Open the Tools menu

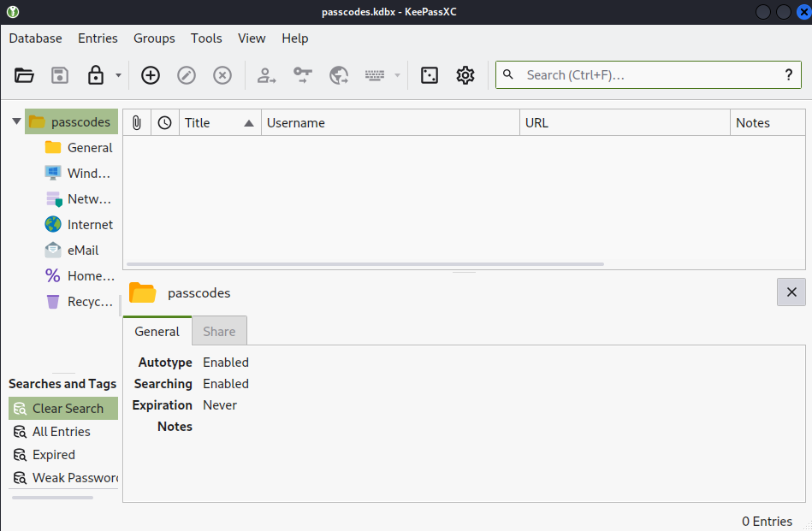coord(206,38)
